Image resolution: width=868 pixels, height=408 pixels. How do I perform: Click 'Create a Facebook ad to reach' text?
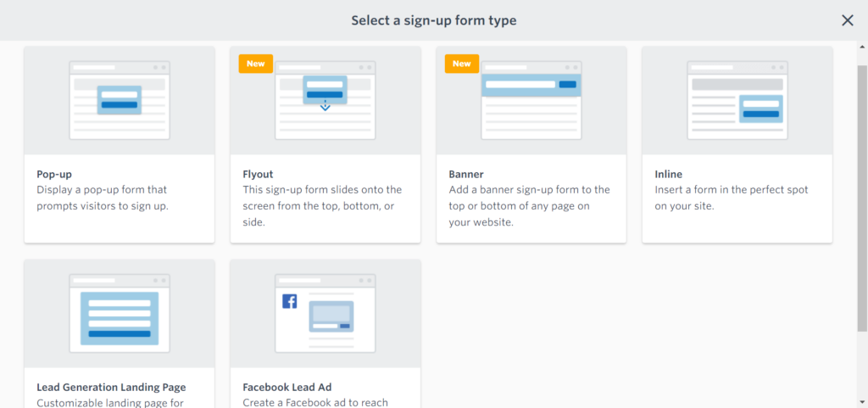point(315,402)
